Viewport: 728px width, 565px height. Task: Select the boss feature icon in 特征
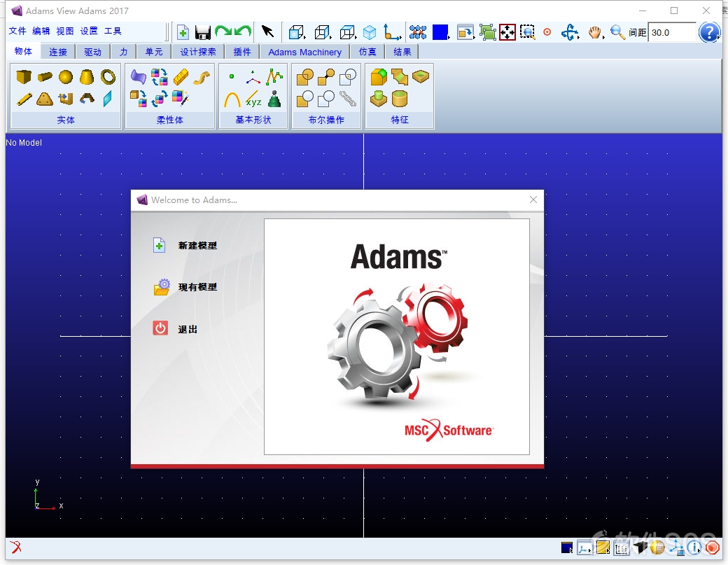[379, 99]
